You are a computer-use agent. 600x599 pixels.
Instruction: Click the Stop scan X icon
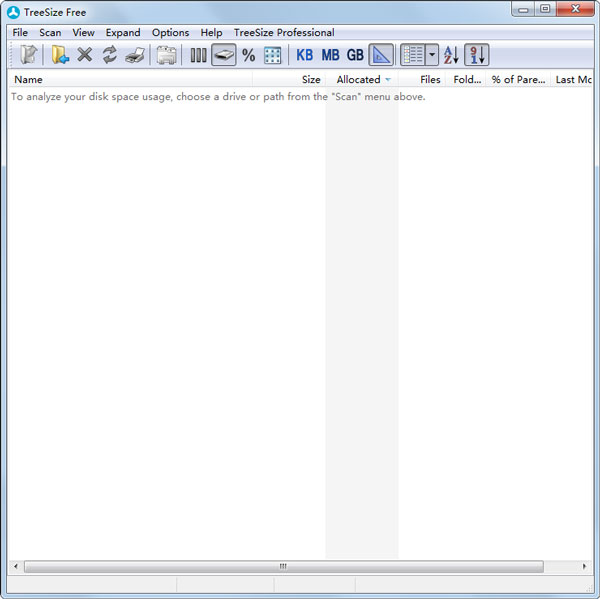(85, 55)
